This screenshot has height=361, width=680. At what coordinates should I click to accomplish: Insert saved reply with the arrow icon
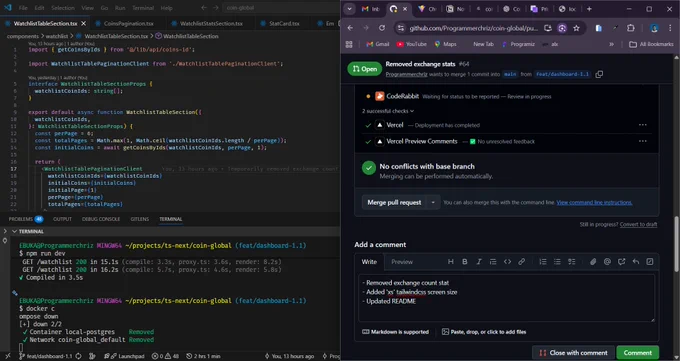coord(635,262)
